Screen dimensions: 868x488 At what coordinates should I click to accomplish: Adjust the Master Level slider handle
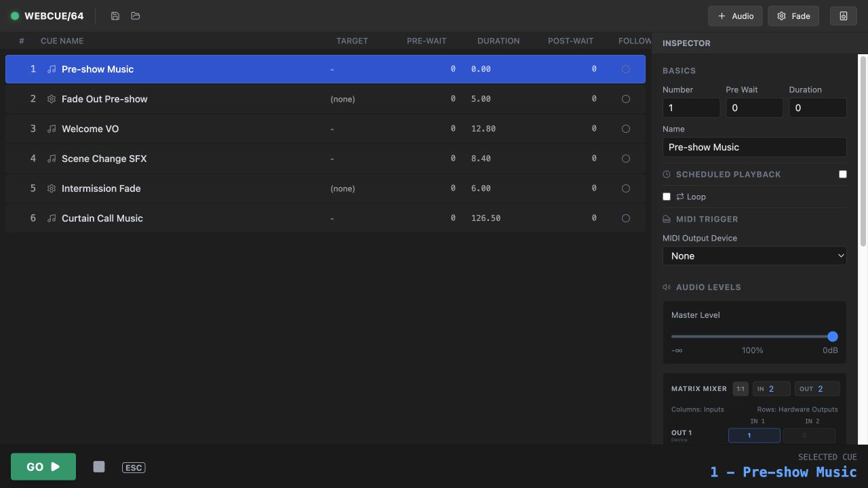(x=833, y=336)
